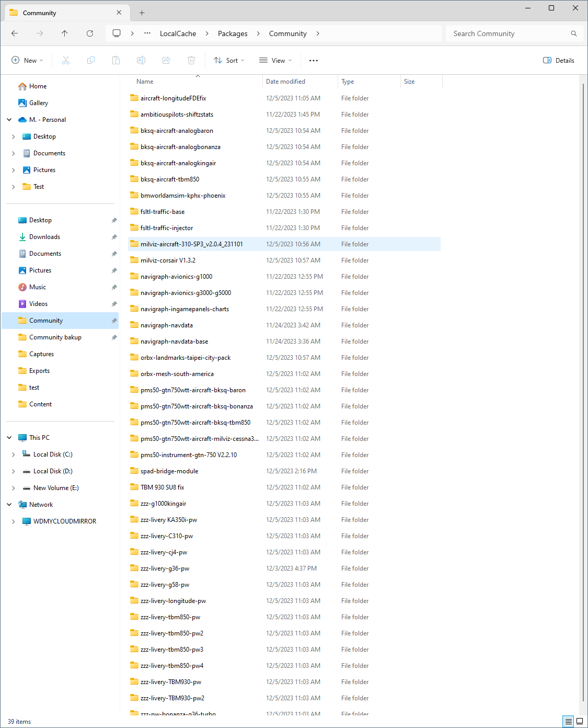Collapse the This PC node
The height and width of the screenshot is (728, 588).
click(9, 438)
